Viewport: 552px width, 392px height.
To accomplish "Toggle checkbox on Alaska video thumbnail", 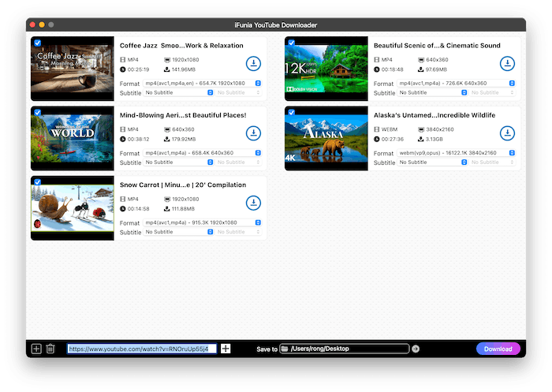I will click(291, 113).
